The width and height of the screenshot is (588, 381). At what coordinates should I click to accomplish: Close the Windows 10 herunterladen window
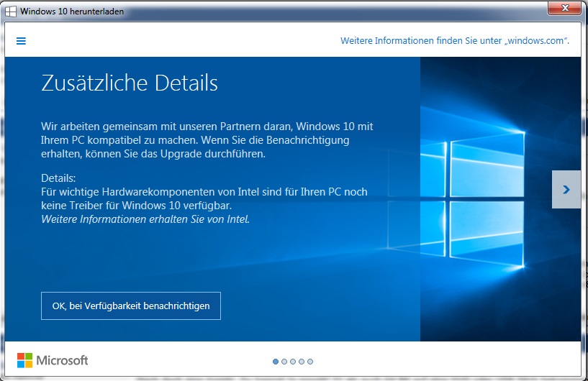565,8
